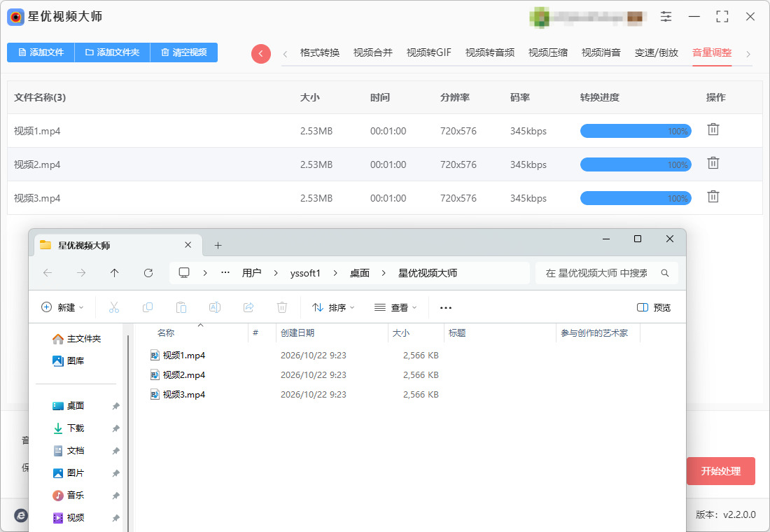The width and height of the screenshot is (770, 532).
Task: Toggle the 预览 preview pane
Action: tap(654, 307)
